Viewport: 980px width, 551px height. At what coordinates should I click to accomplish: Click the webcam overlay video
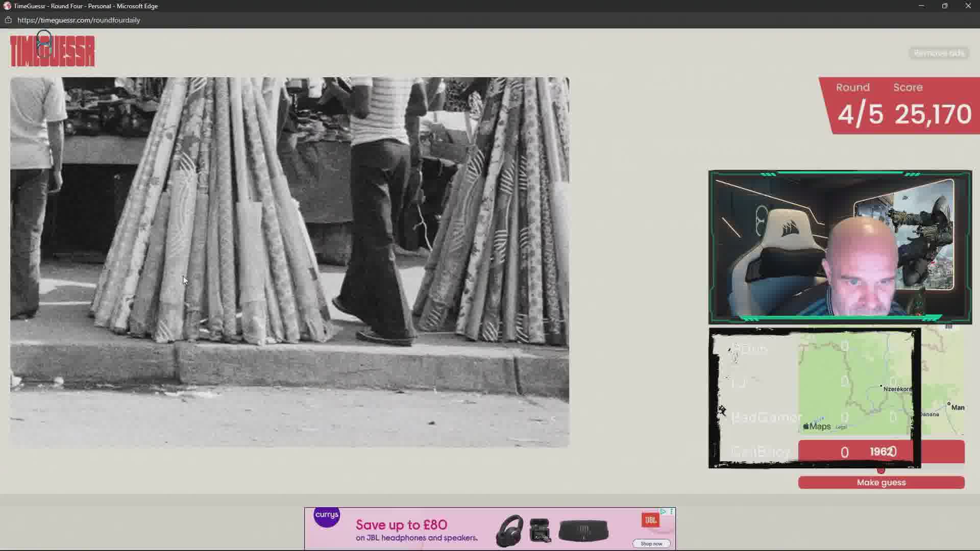840,247
